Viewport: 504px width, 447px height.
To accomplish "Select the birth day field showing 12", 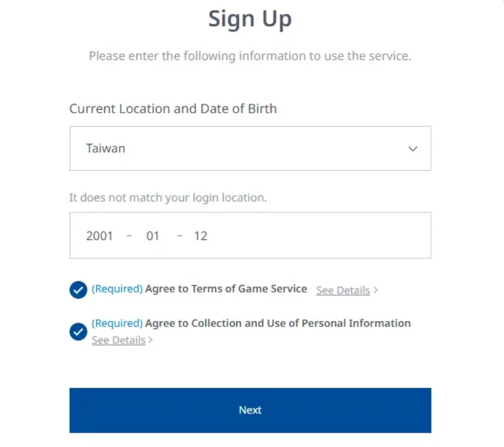I will coord(200,236).
